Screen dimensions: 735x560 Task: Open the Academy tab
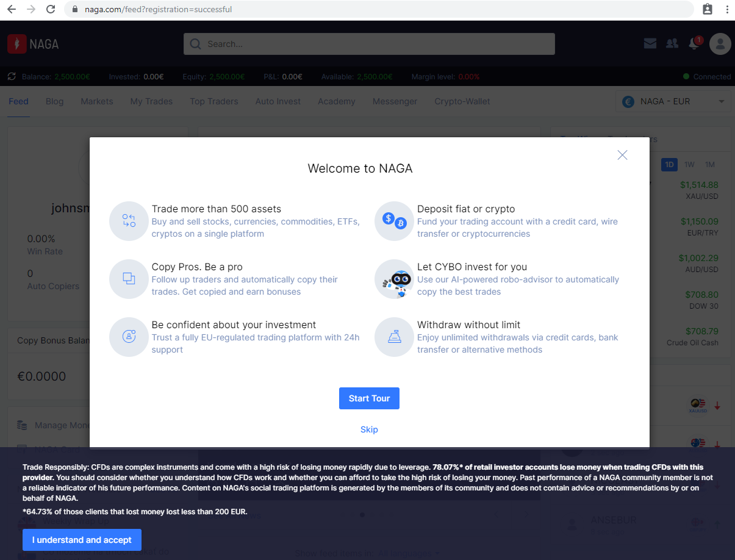(337, 101)
